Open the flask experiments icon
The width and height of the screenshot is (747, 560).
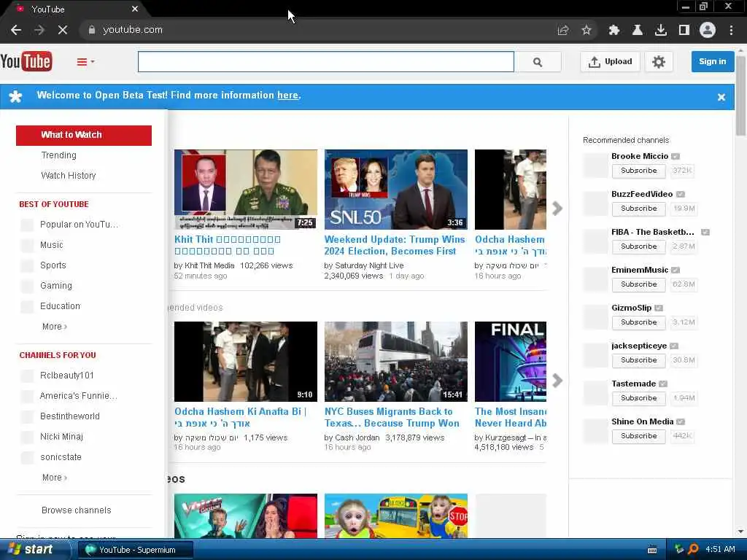coord(638,30)
